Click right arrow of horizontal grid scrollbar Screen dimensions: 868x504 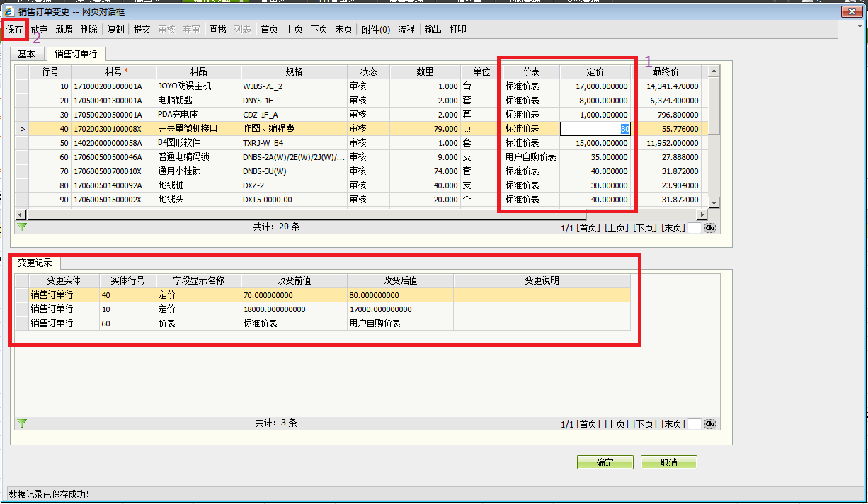(x=702, y=214)
